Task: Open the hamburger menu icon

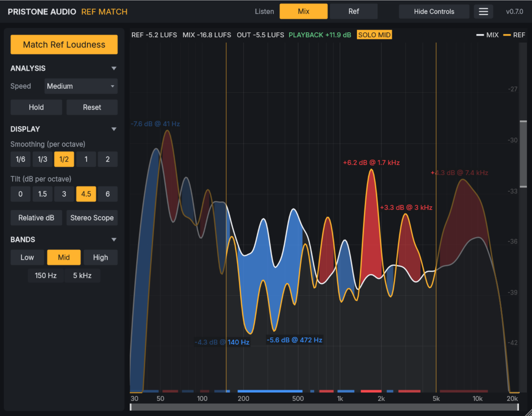Action: tap(483, 11)
